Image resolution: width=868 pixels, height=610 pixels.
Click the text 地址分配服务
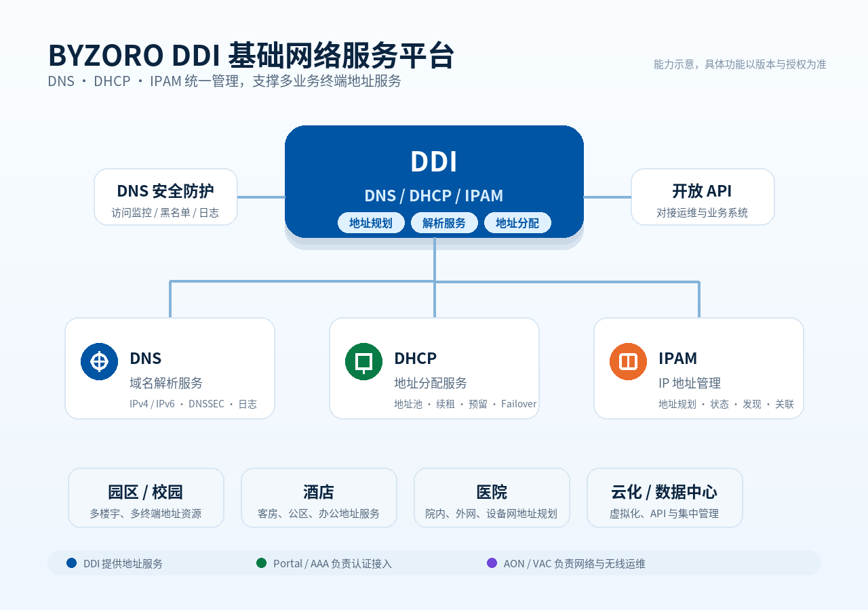point(431,383)
